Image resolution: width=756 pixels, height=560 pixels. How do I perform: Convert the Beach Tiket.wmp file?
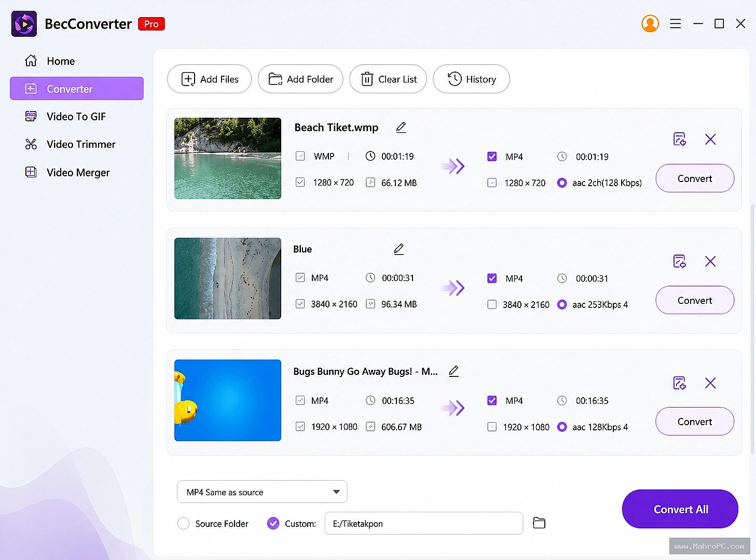coord(695,178)
